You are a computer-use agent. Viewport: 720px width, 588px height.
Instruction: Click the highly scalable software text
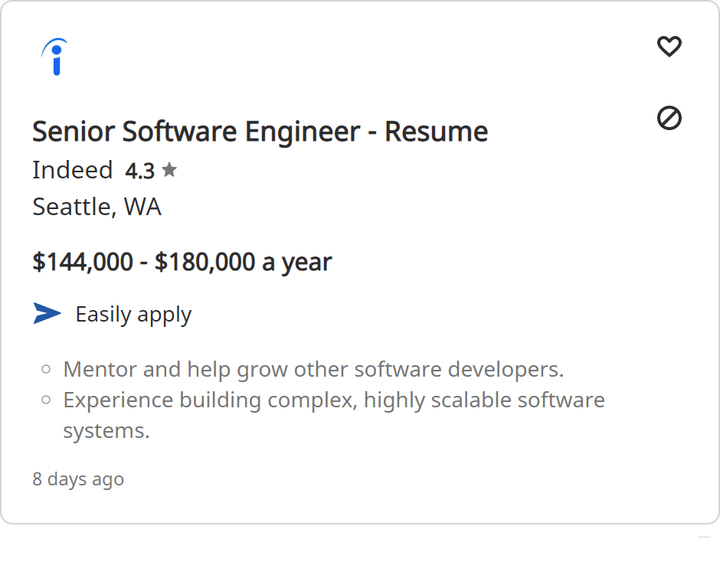pos(484,400)
